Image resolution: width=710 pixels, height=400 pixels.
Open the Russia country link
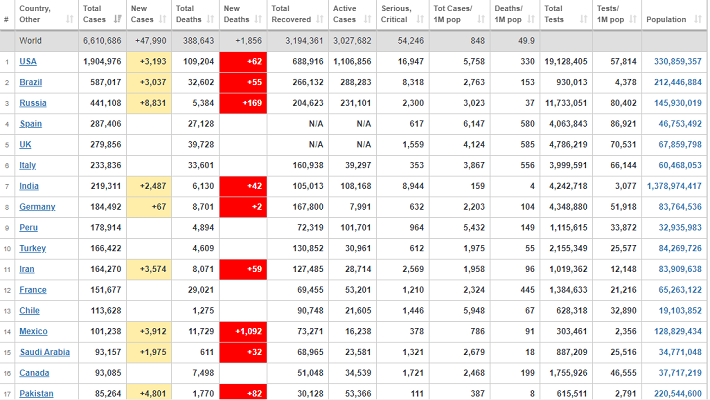click(33, 103)
